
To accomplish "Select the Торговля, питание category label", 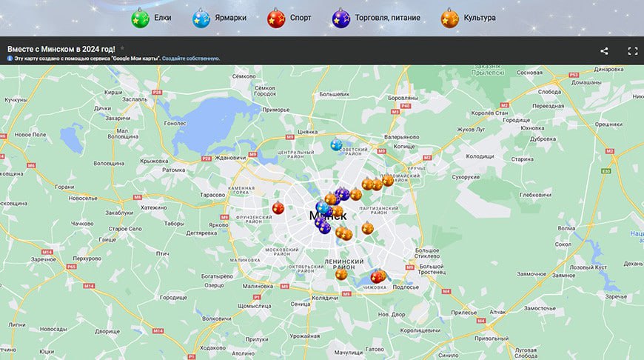I will click(x=386, y=18).
